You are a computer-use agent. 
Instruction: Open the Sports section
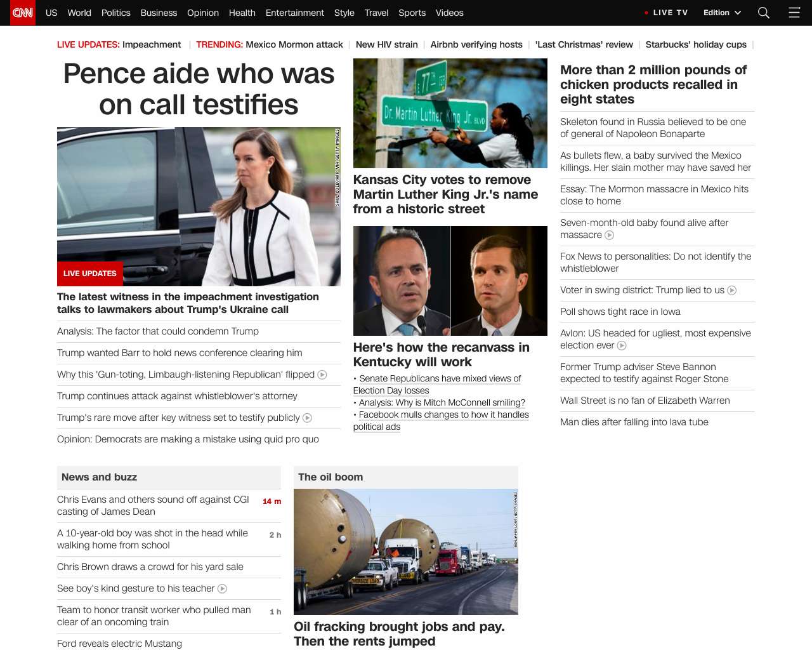(x=412, y=13)
